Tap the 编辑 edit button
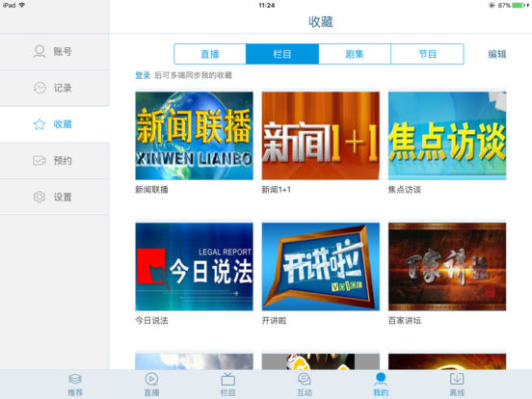The height and width of the screenshot is (399, 532). point(497,54)
